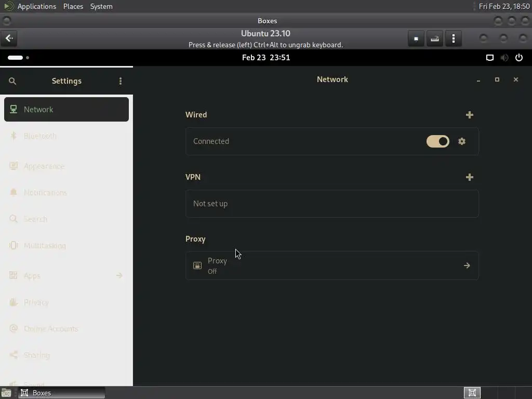The height and width of the screenshot is (399, 532).
Task: Go back using the Boxes back arrow
Action: point(9,38)
